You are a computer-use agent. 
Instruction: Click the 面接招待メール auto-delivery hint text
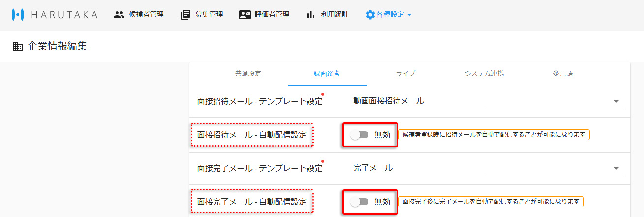point(493,135)
